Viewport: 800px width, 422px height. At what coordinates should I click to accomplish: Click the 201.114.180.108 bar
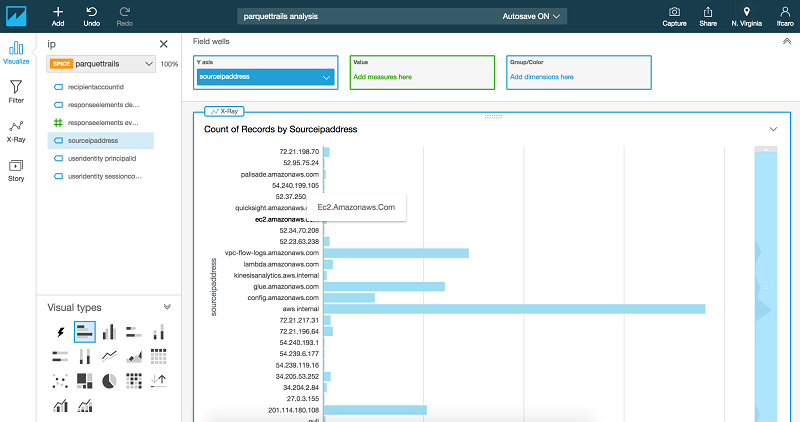[x=375, y=410]
